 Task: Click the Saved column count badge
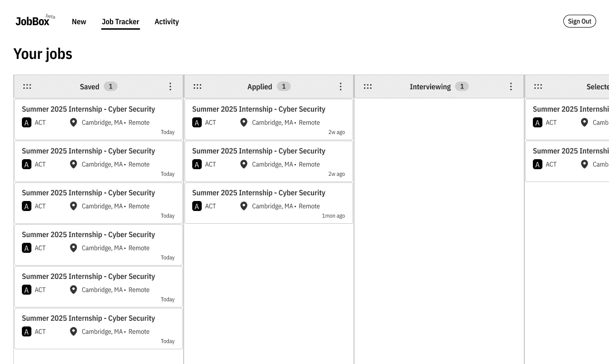(x=110, y=86)
